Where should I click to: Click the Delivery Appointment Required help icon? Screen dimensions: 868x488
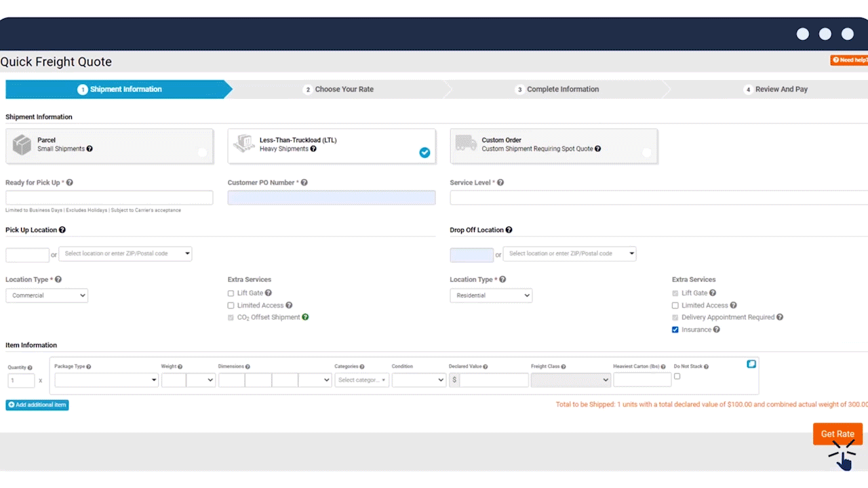click(x=780, y=317)
